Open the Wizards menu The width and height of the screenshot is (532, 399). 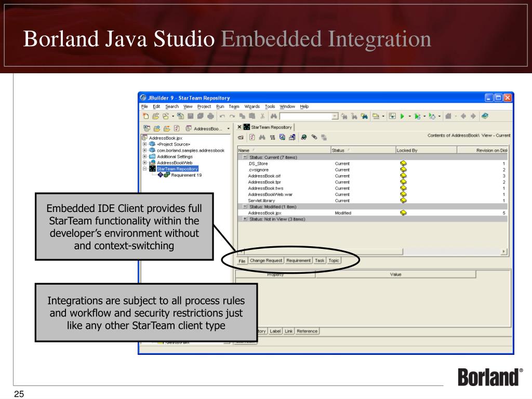[x=252, y=106]
